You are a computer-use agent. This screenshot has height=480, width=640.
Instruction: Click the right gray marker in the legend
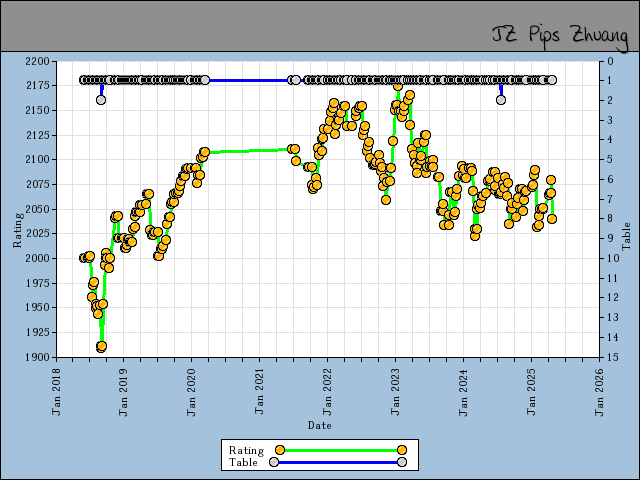click(402, 462)
